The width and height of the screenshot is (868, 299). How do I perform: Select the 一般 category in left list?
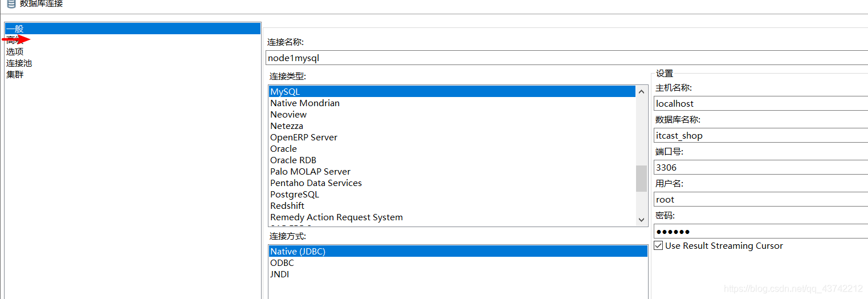pyautogui.click(x=133, y=29)
